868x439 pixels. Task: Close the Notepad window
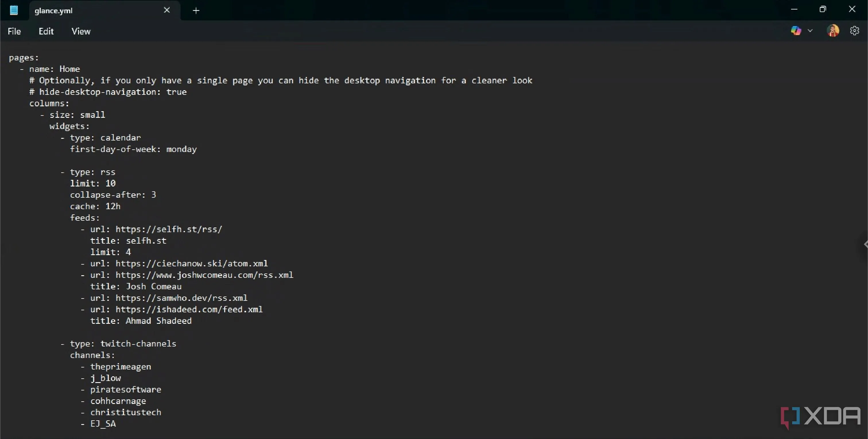click(852, 9)
